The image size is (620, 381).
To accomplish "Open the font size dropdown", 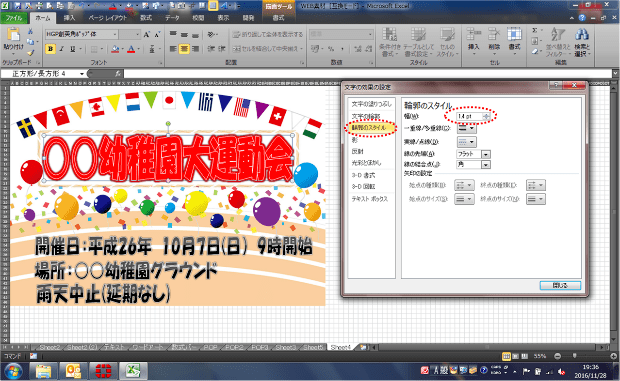I will click(138, 34).
